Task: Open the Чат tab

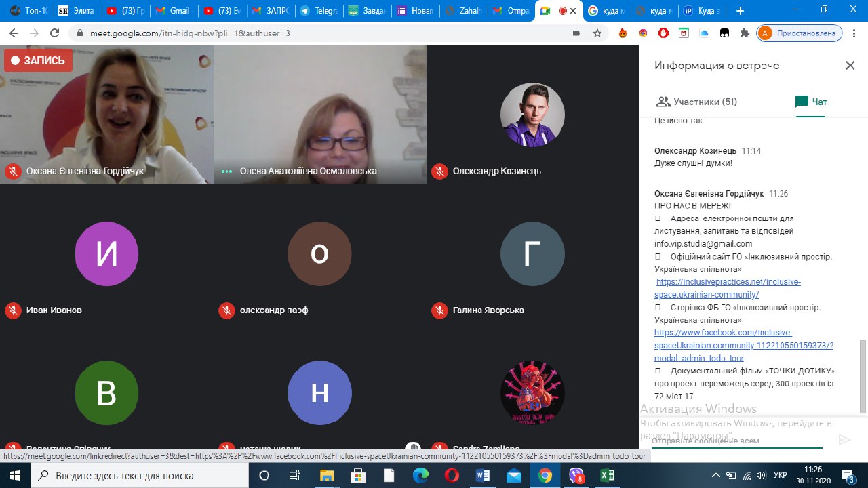Action: coord(811,102)
